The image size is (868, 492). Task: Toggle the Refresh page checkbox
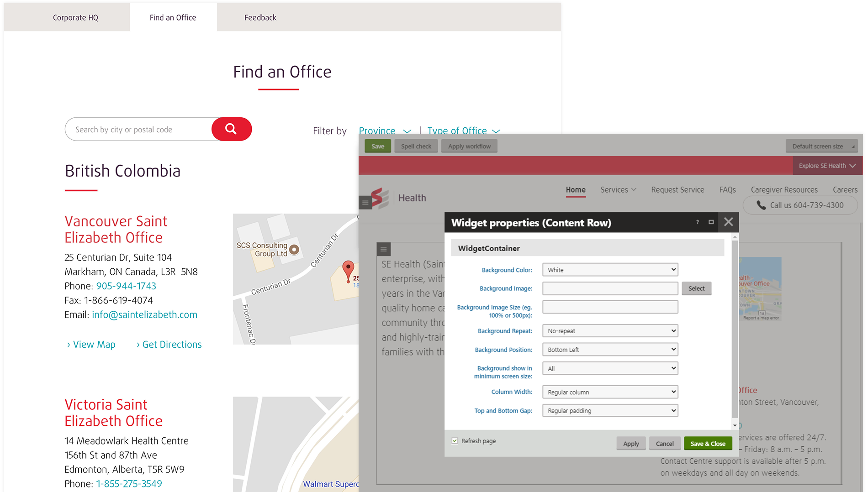point(455,441)
